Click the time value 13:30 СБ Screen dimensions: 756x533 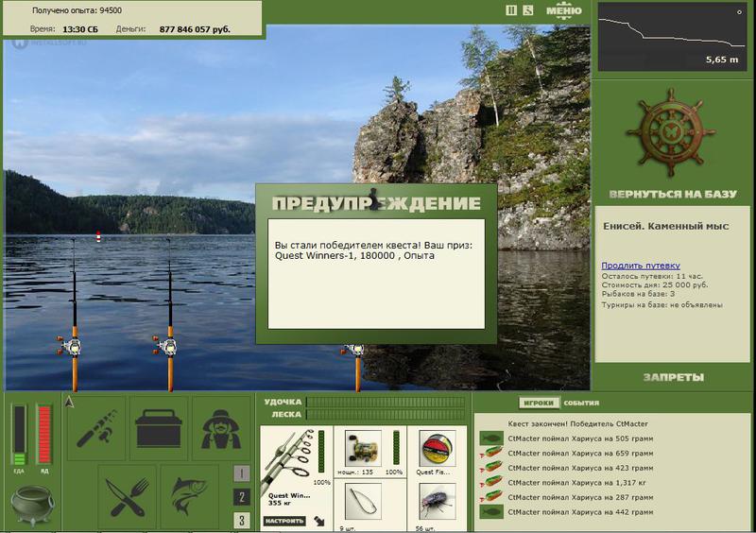coord(80,29)
